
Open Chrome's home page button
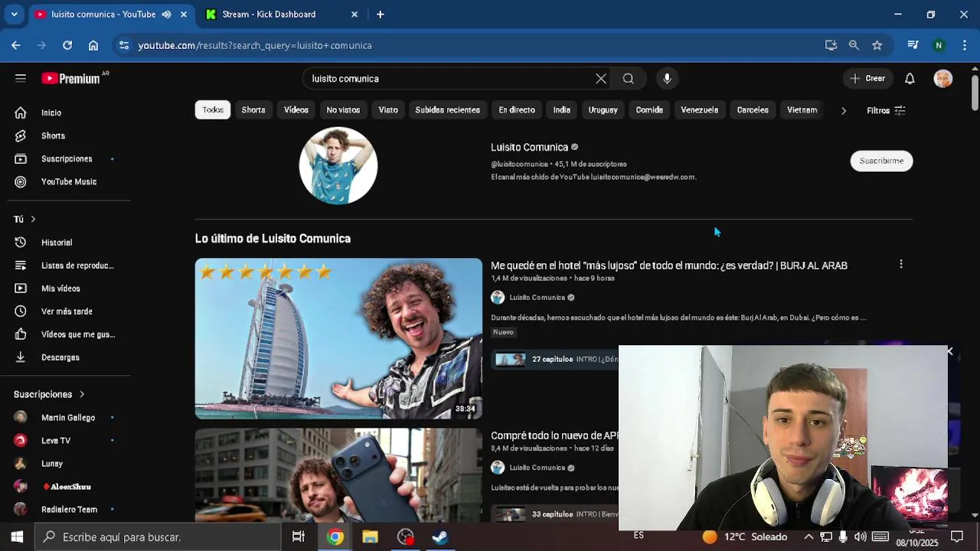93,45
